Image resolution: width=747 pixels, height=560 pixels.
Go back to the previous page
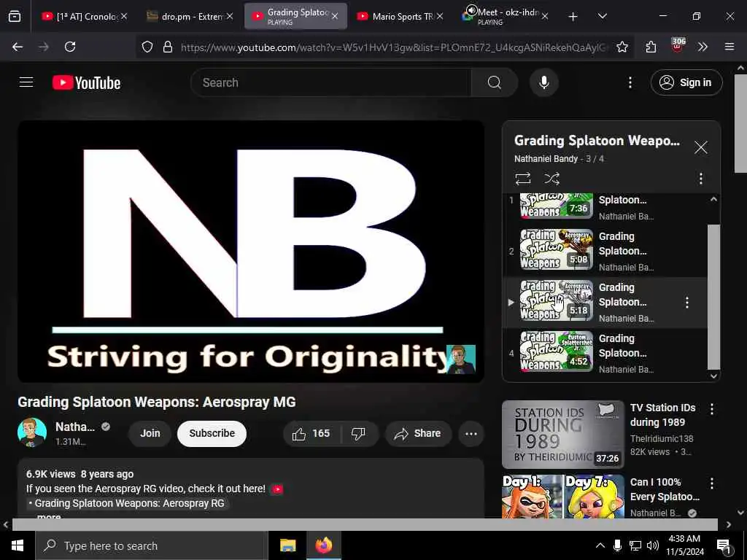pos(18,47)
